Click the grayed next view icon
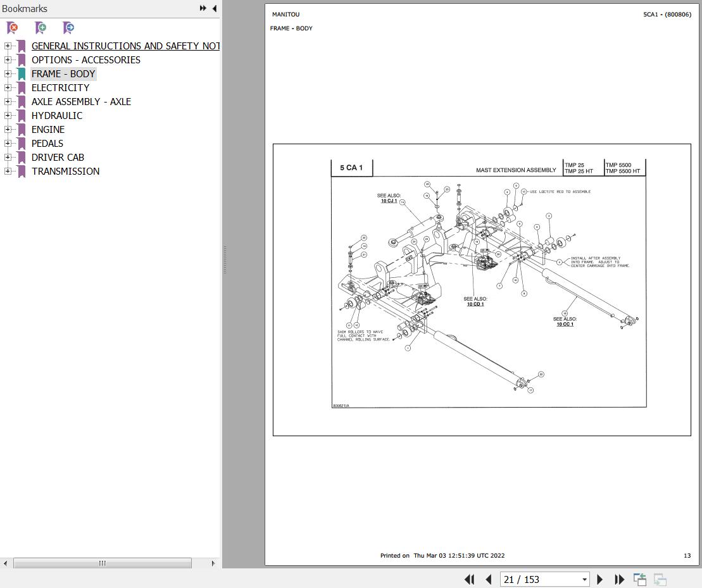This screenshot has height=588, width=702. (660, 580)
